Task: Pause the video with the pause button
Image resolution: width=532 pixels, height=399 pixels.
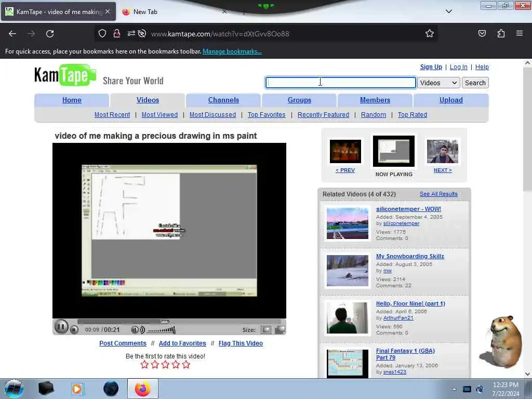Action: point(61,327)
